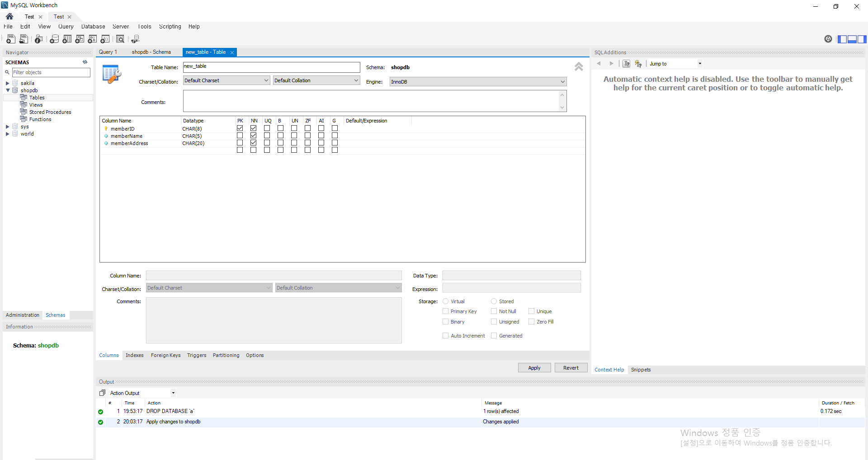Create new stored procedure toolbar icon
The height and width of the screenshot is (460, 868).
pos(92,39)
